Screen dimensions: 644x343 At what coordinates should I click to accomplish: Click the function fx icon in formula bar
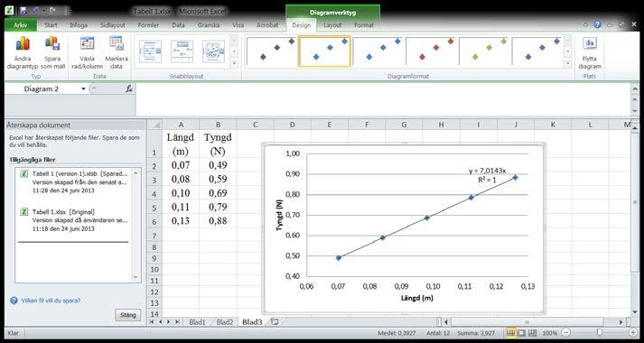click(x=129, y=88)
